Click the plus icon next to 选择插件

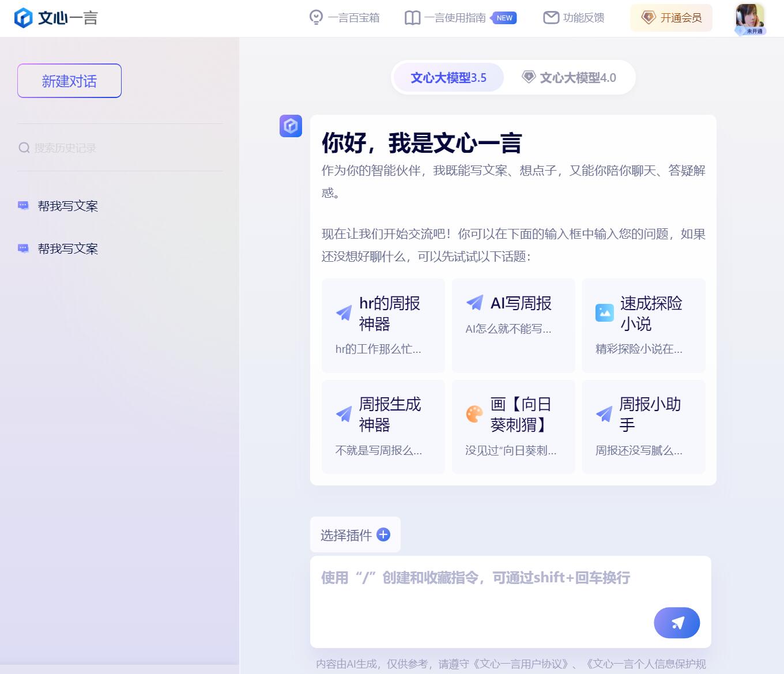click(383, 534)
